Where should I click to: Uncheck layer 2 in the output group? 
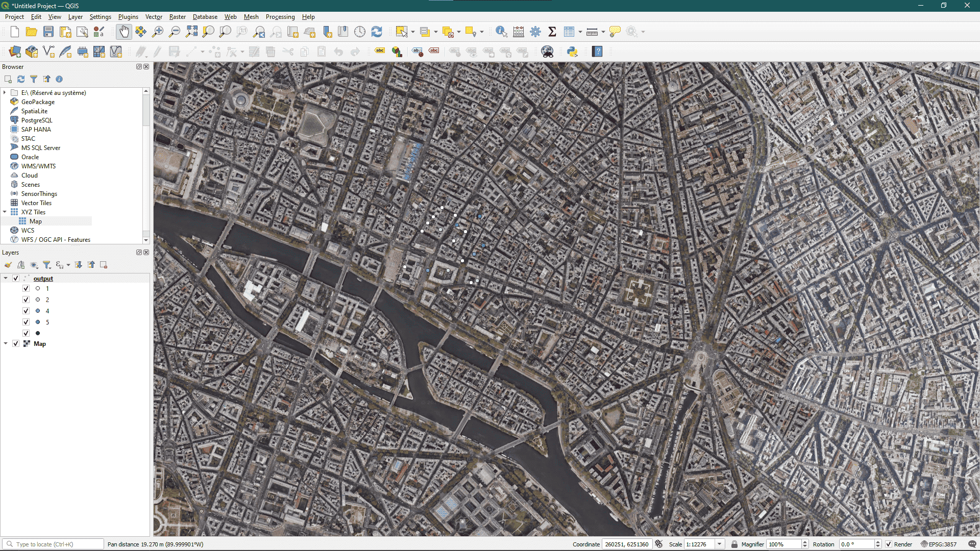[x=26, y=299]
